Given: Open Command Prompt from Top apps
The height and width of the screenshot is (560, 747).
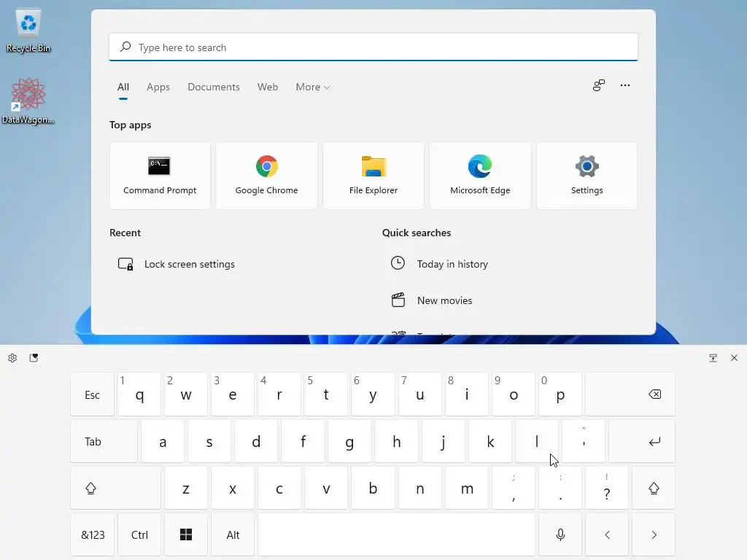Looking at the screenshot, I should tap(160, 175).
